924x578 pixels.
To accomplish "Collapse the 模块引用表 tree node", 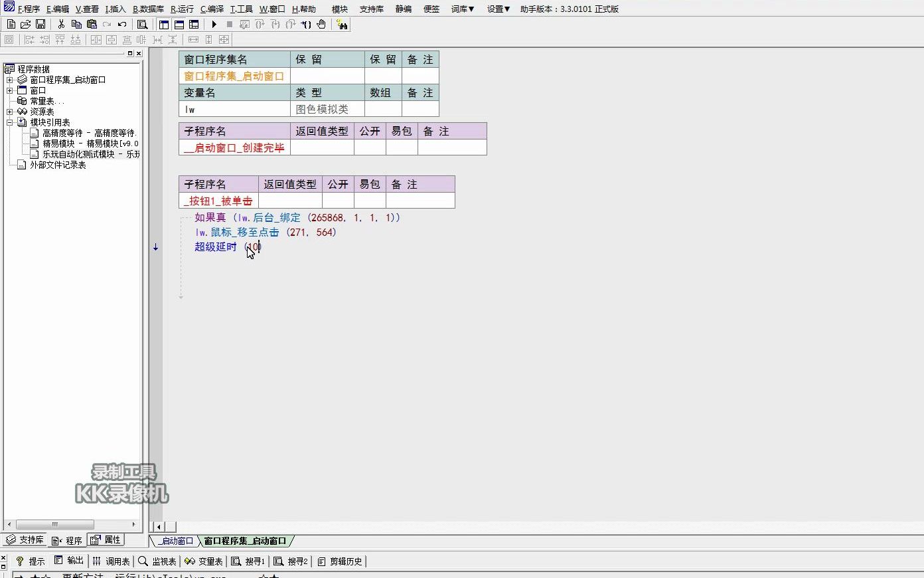I will click(10, 122).
